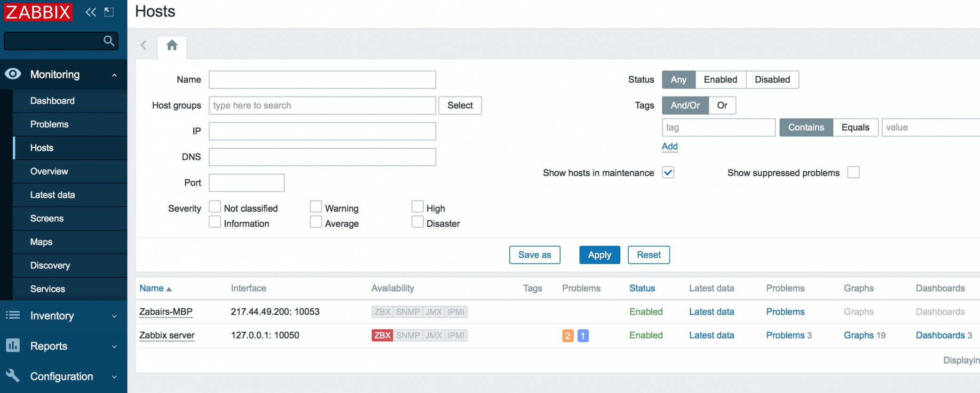Click the Zabbix logo
Viewport: 980px width, 393px height.
38,12
